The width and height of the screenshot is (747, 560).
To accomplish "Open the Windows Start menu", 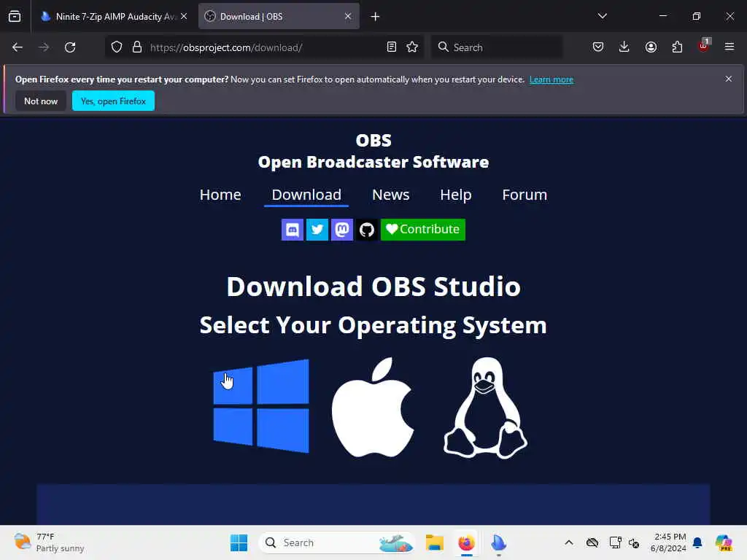I will click(x=239, y=542).
